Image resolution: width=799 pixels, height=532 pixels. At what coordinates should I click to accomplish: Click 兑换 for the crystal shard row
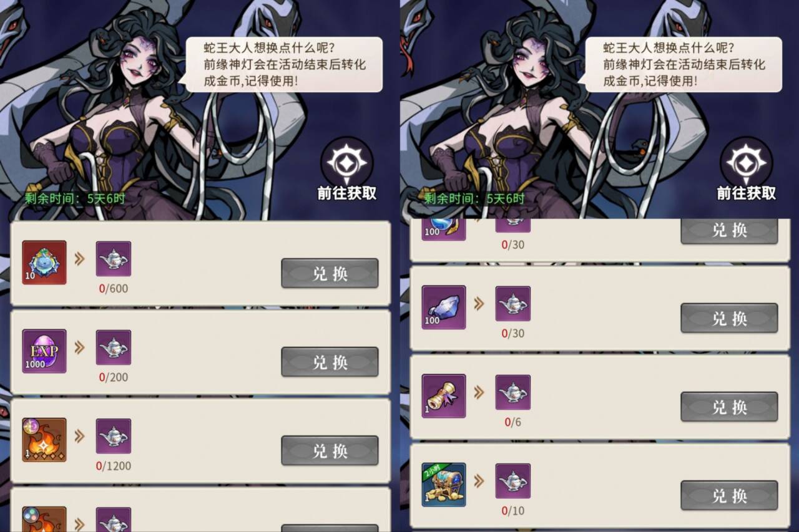(x=729, y=318)
